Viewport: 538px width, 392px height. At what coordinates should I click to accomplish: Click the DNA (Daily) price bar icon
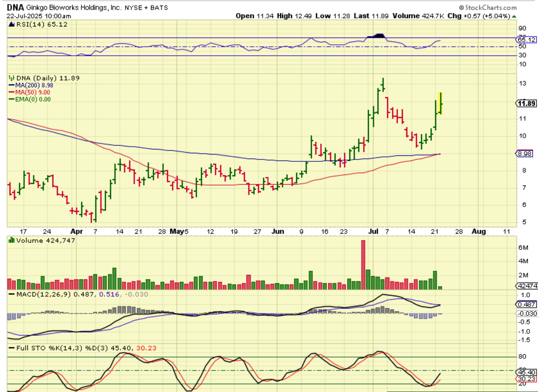click(11, 78)
